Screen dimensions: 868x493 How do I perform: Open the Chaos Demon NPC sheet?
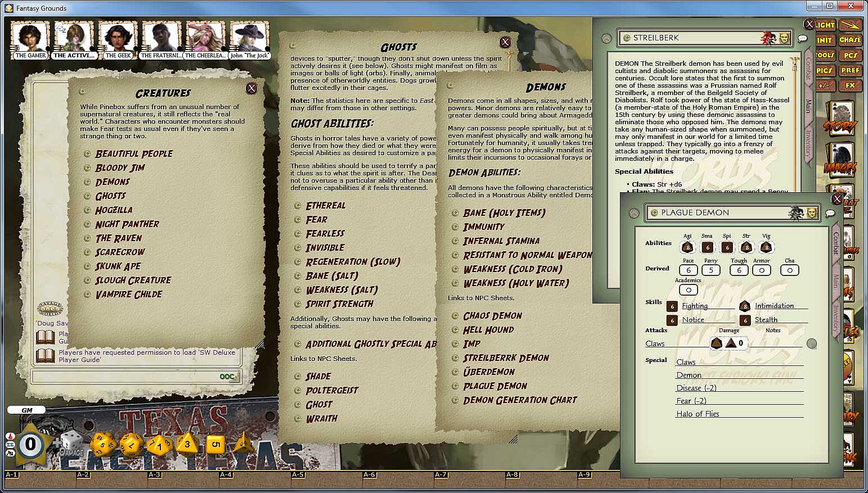(x=492, y=315)
